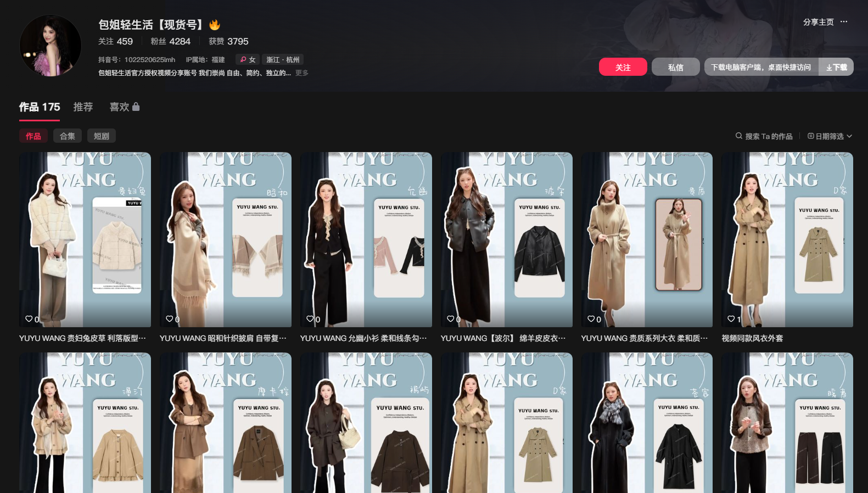The width and height of the screenshot is (868, 493).
Task: Click the red 关注 follow button
Action: 623,67
